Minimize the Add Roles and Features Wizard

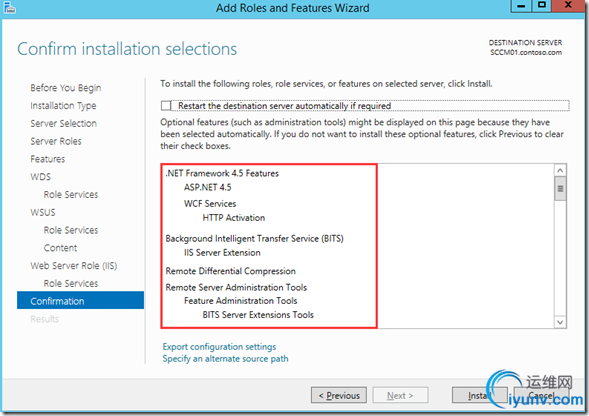click(x=521, y=5)
